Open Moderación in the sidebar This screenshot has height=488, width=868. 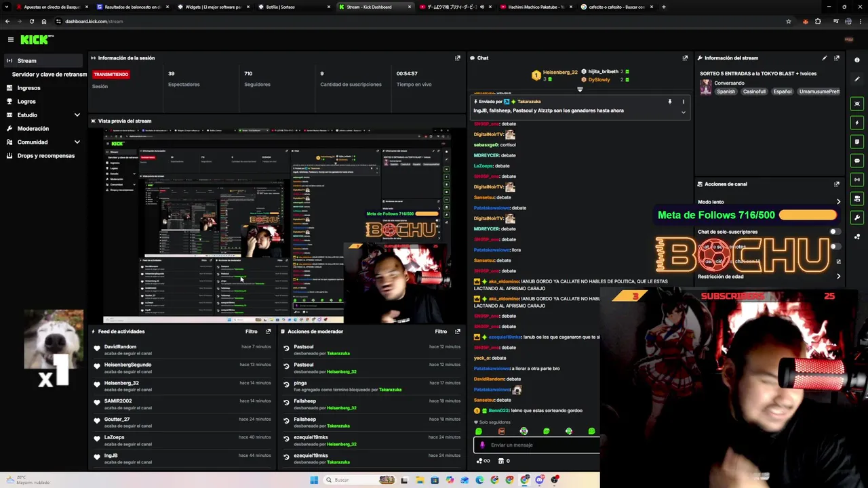(x=33, y=129)
